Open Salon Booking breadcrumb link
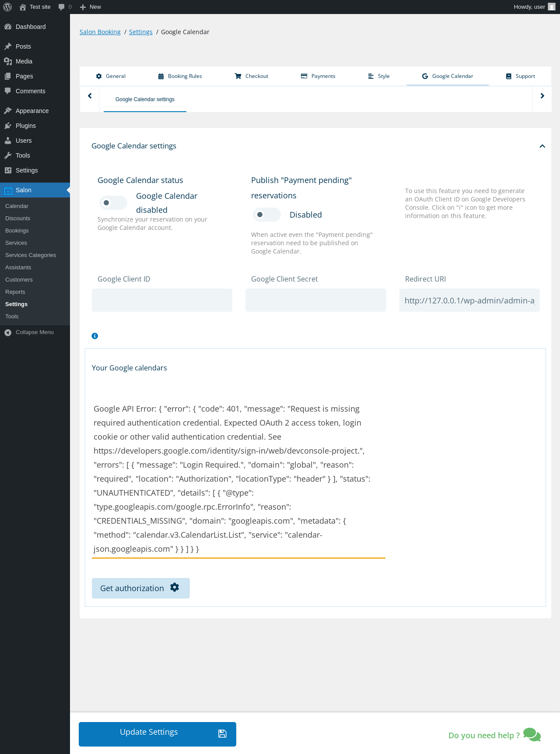This screenshot has height=754, width=560. tap(100, 32)
